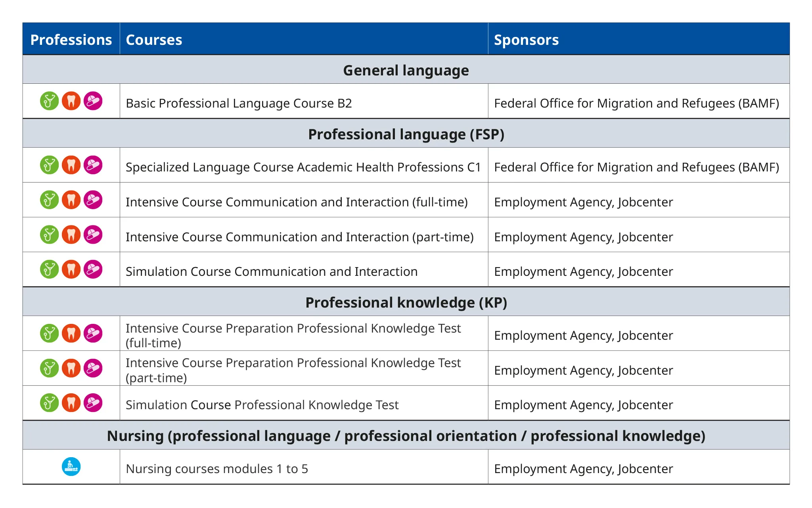Click the pink pill icon in the Simulation Course Communication and Interaction row
812x508 pixels.
pyautogui.click(x=93, y=269)
